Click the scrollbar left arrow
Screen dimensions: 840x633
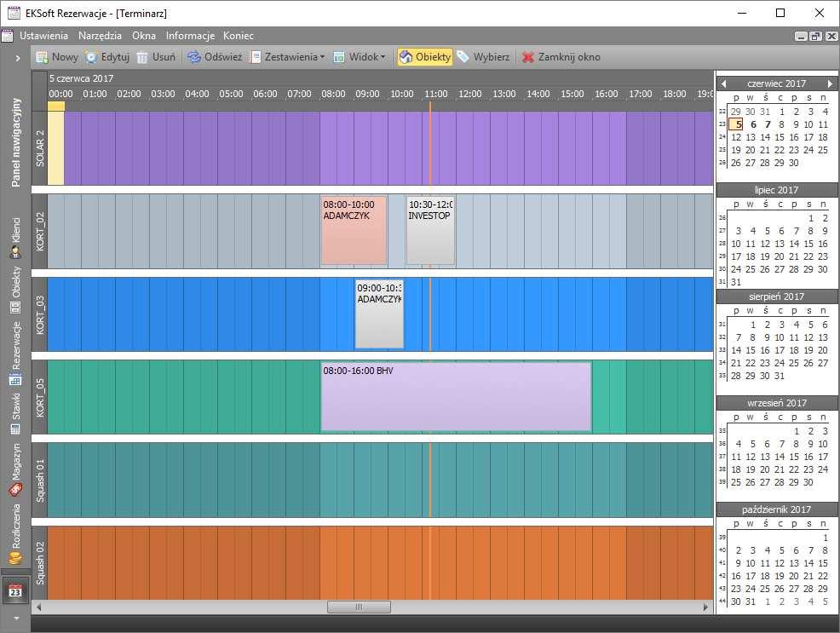38,607
